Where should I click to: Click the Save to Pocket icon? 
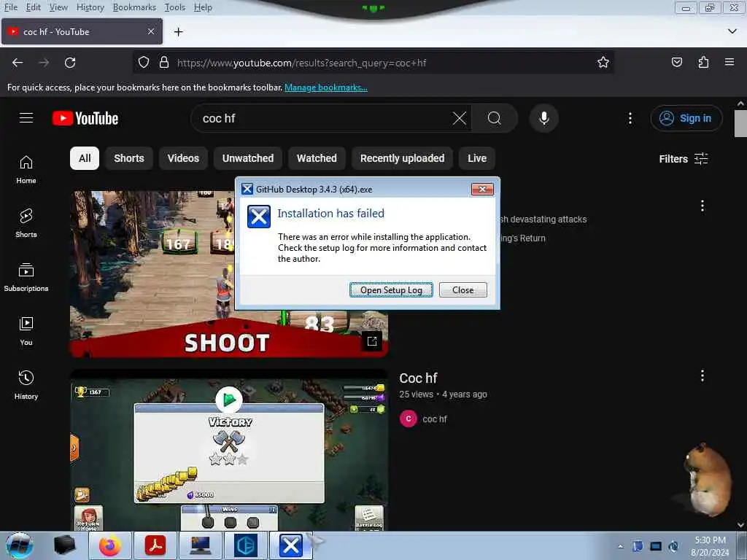pos(676,63)
